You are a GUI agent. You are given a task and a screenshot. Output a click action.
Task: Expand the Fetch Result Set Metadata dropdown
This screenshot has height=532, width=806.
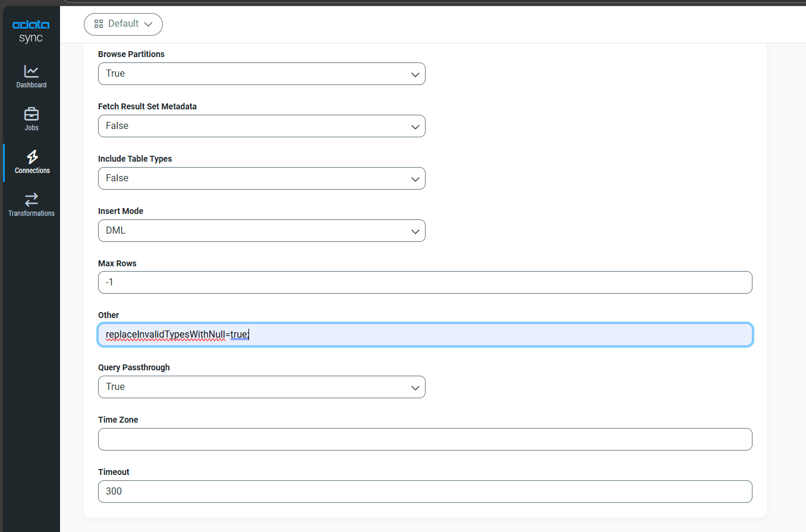tap(262, 126)
